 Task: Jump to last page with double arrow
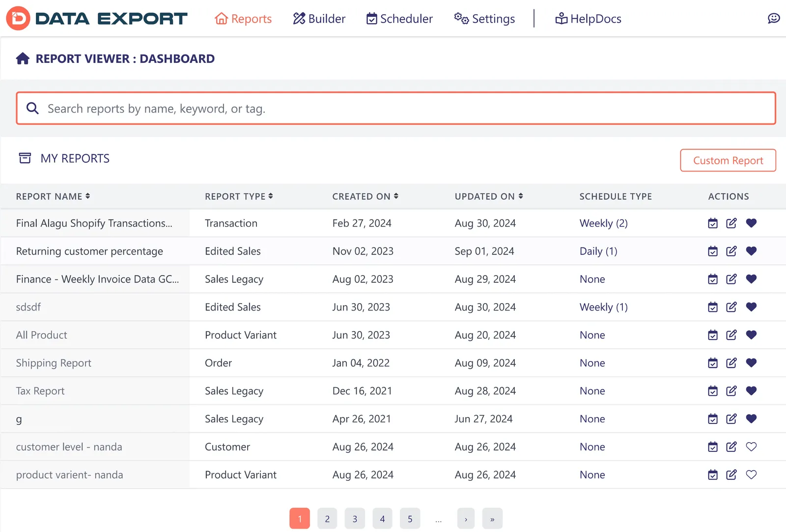tap(492, 519)
